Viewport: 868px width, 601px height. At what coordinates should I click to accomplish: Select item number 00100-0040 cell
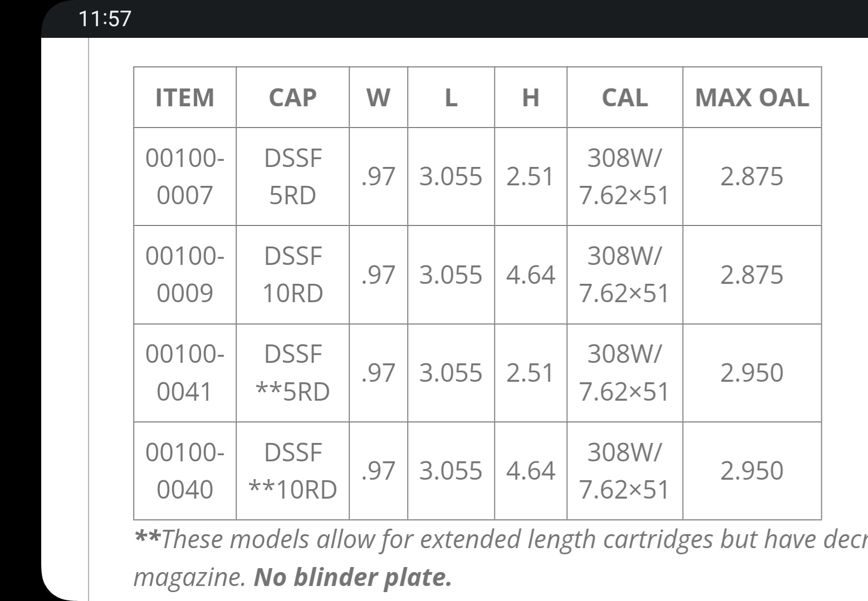pyautogui.click(x=185, y=471)
